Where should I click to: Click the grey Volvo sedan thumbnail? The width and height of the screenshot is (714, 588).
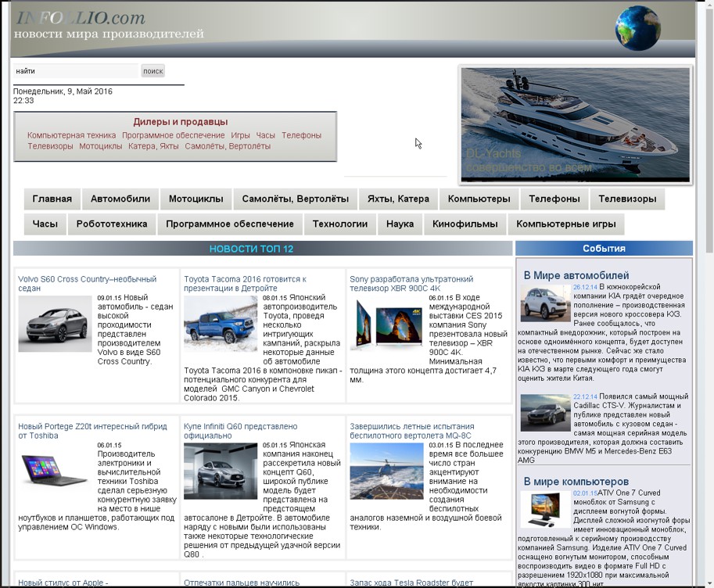(x=55, y=324)
